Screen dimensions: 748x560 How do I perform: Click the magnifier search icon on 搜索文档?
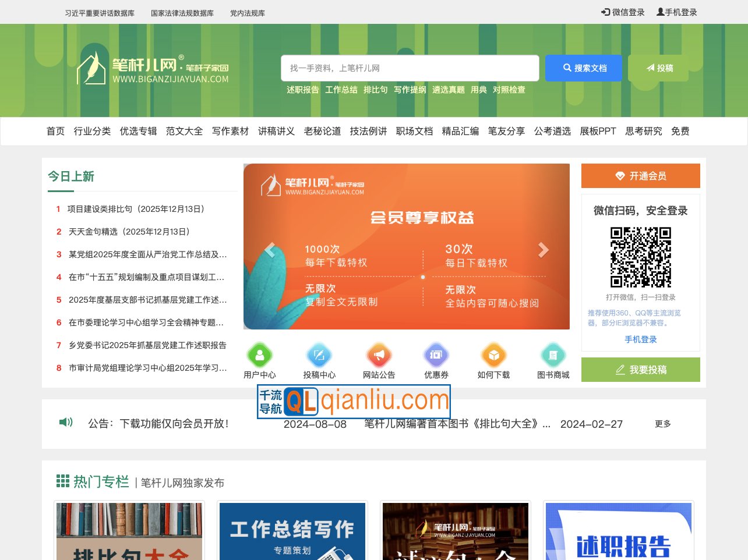(x=567, y=68)
